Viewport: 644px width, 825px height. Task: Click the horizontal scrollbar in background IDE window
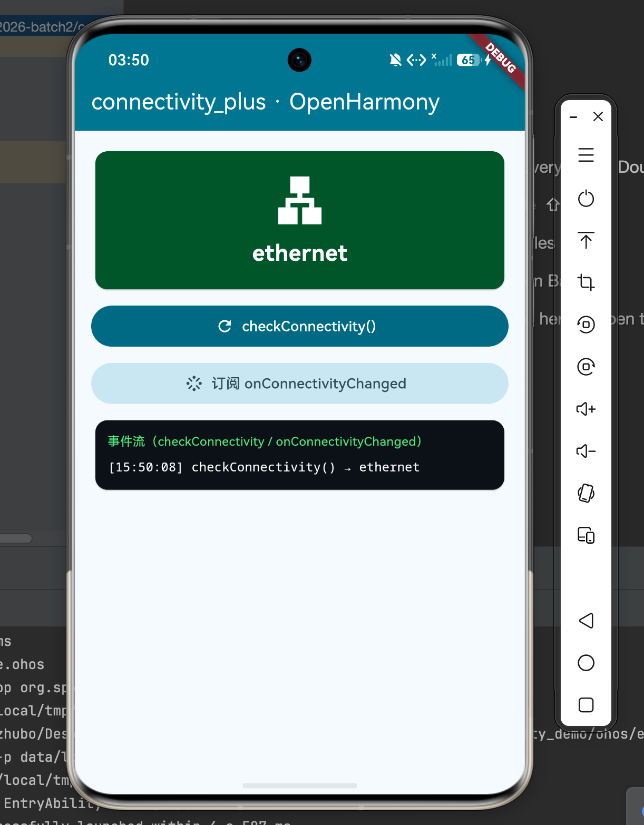pos(16,538)
